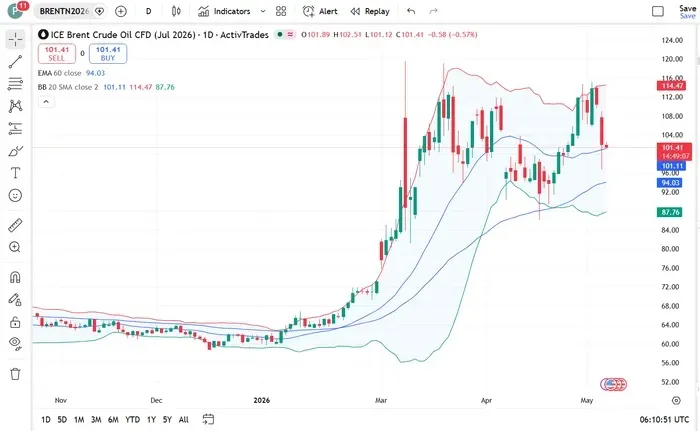Screen dimensions: 700x431
Task: Open the emoji icons tool
Action: [x=15, y=195]
